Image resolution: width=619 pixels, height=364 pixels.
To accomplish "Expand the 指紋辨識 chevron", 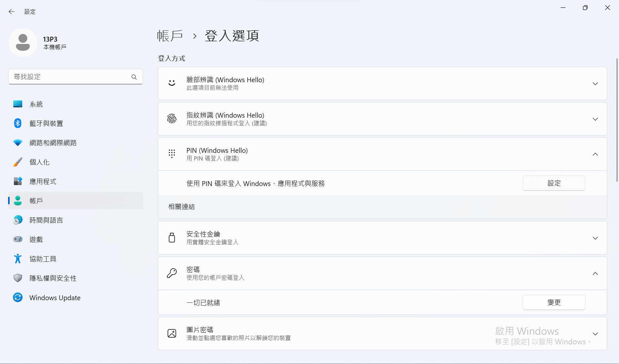I will 595,119.
